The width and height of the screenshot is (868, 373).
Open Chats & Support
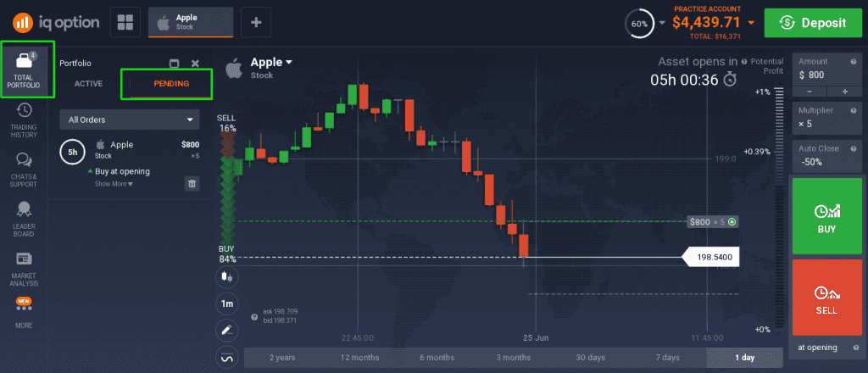[x=23, y=170]
